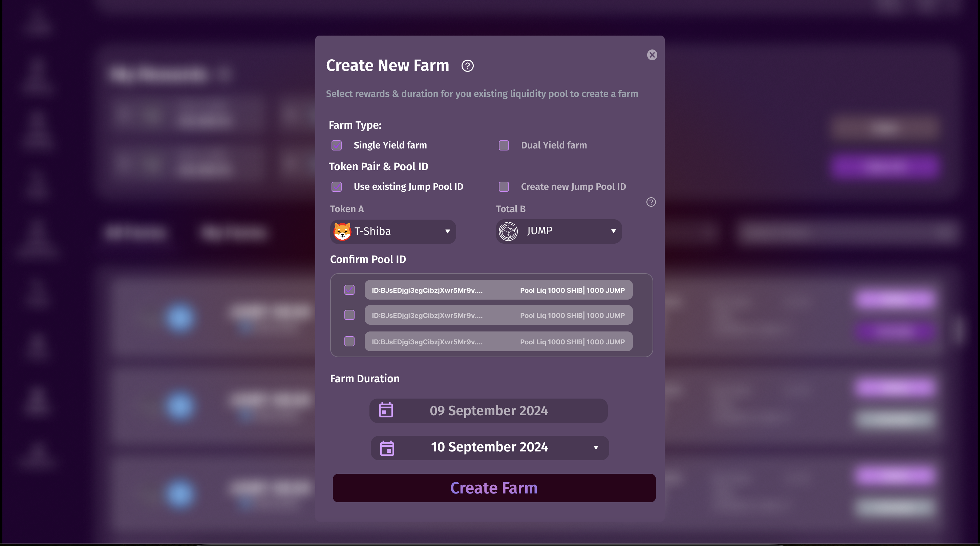
Task: Select the first pool ID row
Action: coord(498,290)
